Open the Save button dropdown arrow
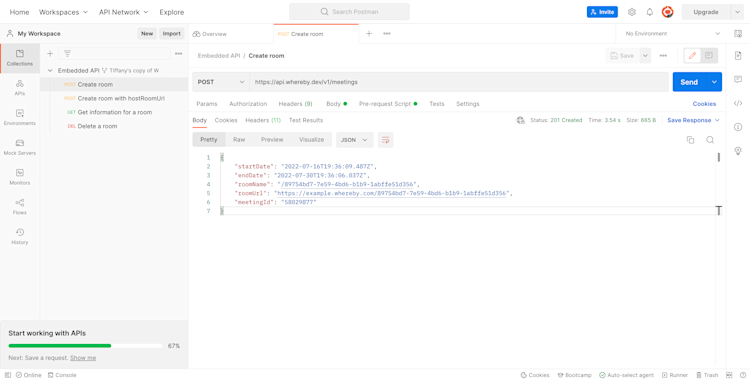This screenshot has height=381, width=750. [x=645, y=55]
